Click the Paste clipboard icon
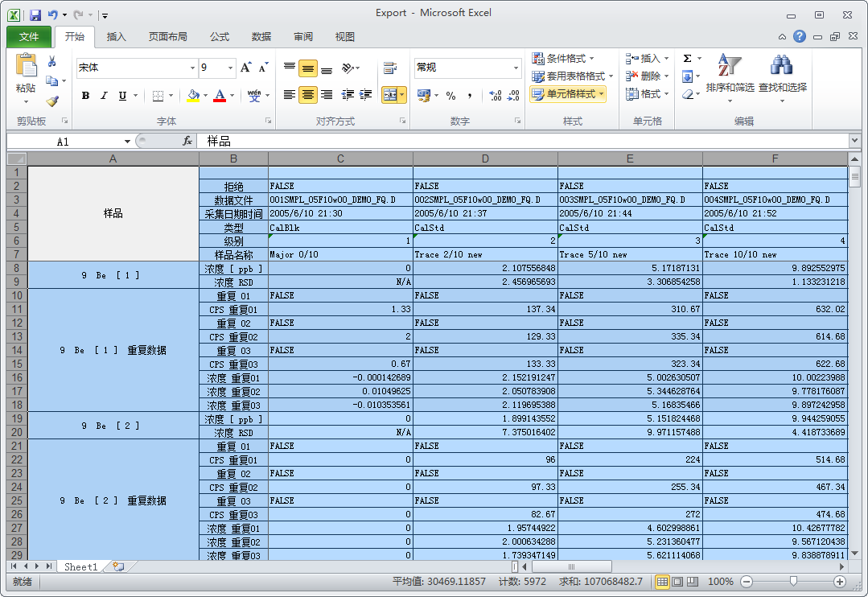868x597 pixels. 26,65
